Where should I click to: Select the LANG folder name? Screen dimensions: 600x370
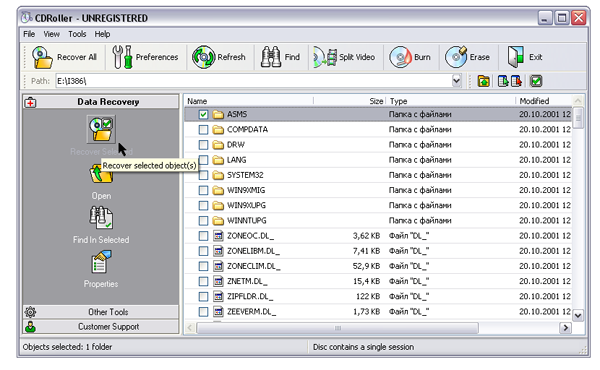click(236, 160)
